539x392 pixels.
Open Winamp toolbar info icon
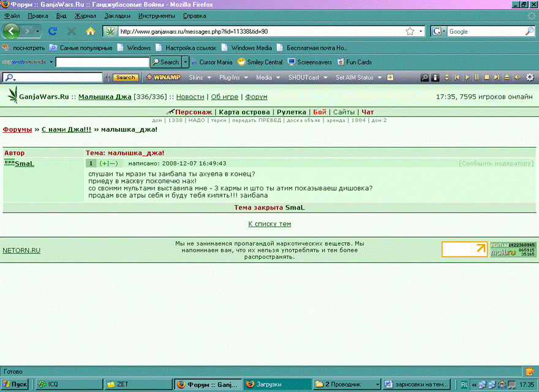[x=435, y=77]
